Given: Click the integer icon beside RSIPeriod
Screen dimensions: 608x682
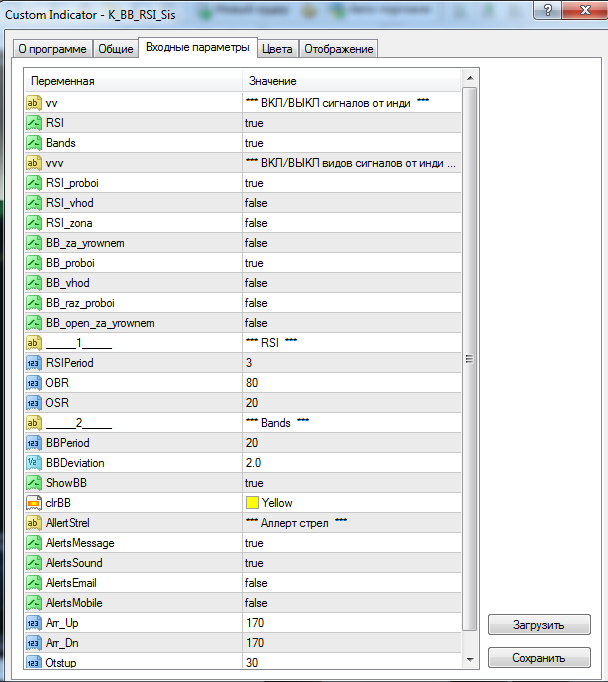Looking at the screenshot, I should point(34,363).
